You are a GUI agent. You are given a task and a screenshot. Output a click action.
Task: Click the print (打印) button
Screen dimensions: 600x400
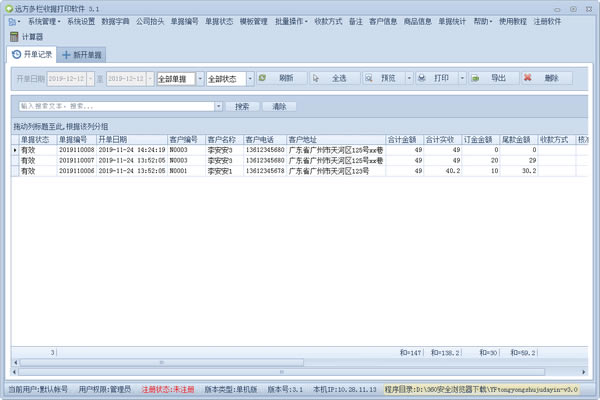[x=437, y=78]
